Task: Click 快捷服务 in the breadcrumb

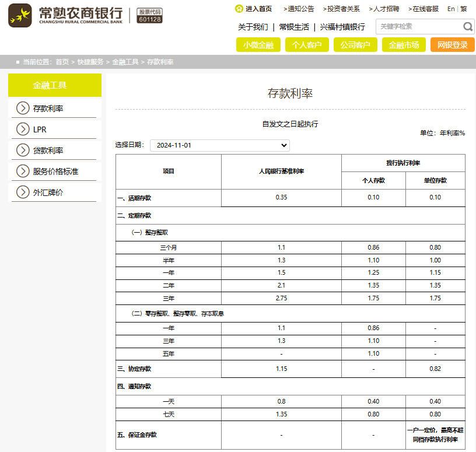Action: 90,62
